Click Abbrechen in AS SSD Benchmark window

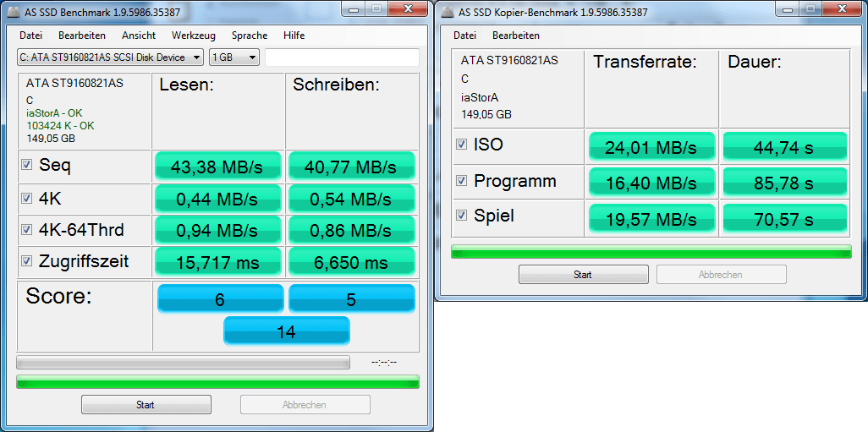coord(305,405)
